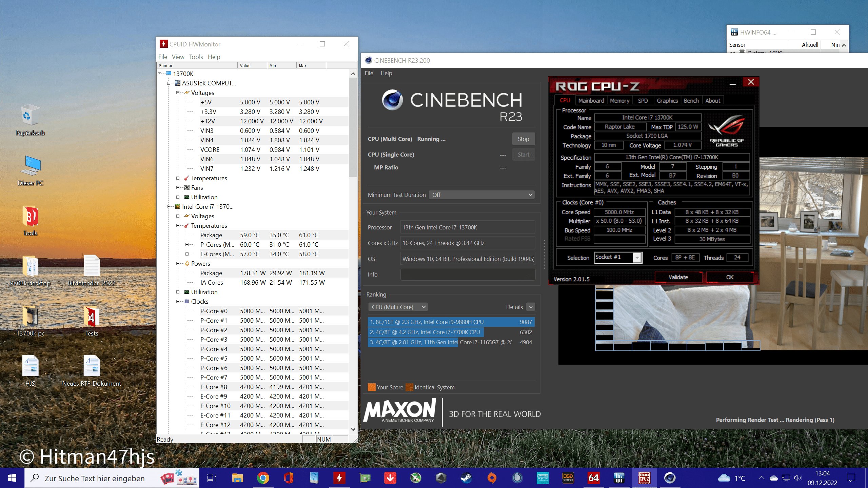Open HWMonitor View menu

click(178, 57)
